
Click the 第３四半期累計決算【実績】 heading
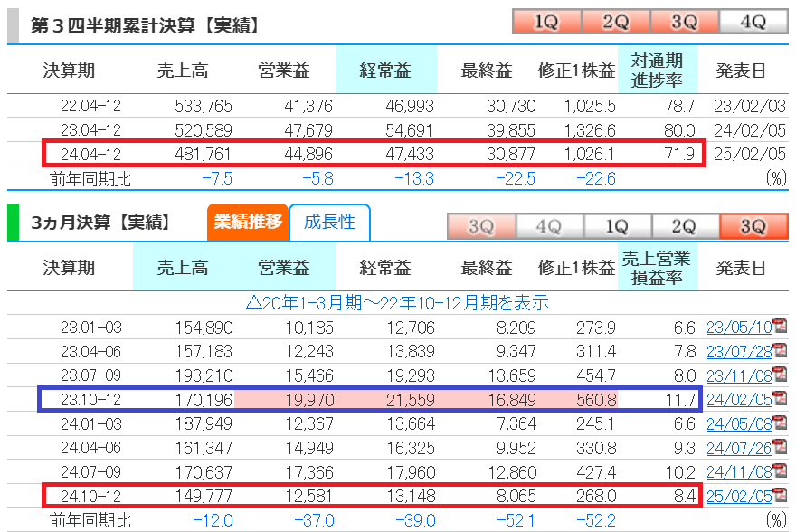point(146,24)
